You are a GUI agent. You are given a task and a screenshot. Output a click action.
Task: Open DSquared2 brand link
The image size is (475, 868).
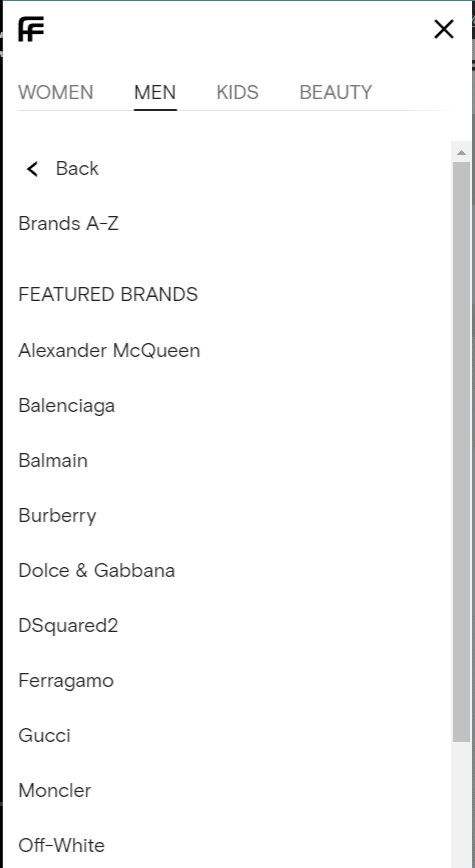[68, 626]
